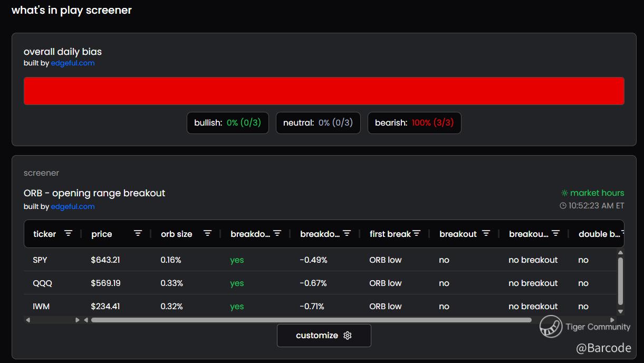Click the Tiger Community logo icon
644x363 pixels.
(551, 327)
